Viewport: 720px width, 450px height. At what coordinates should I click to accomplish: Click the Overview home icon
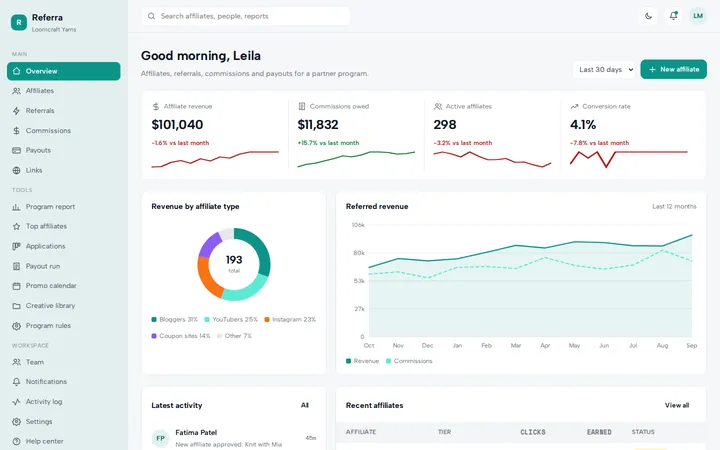pyautogui.click(x=17, y=71)
